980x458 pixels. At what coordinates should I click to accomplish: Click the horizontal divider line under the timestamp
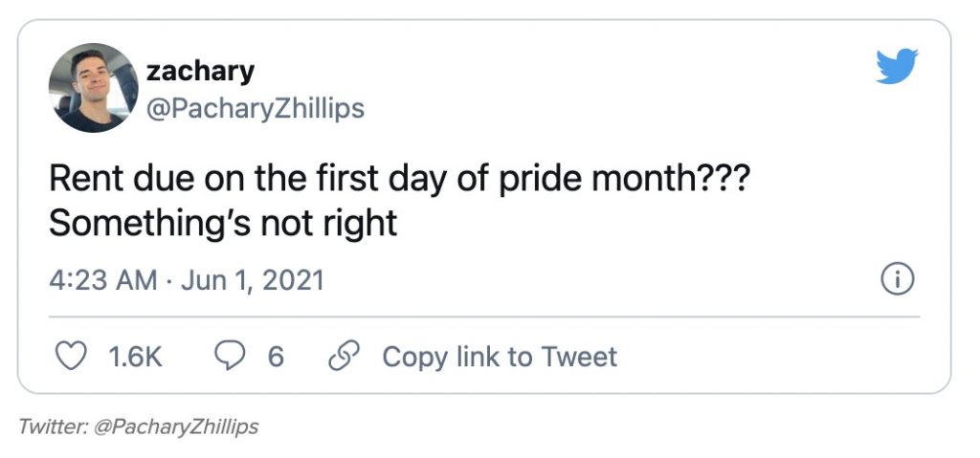pos(483,316)
